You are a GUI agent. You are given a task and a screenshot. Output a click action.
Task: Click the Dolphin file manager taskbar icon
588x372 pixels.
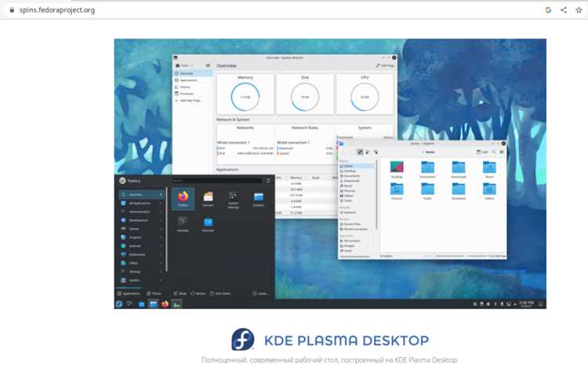154,304
